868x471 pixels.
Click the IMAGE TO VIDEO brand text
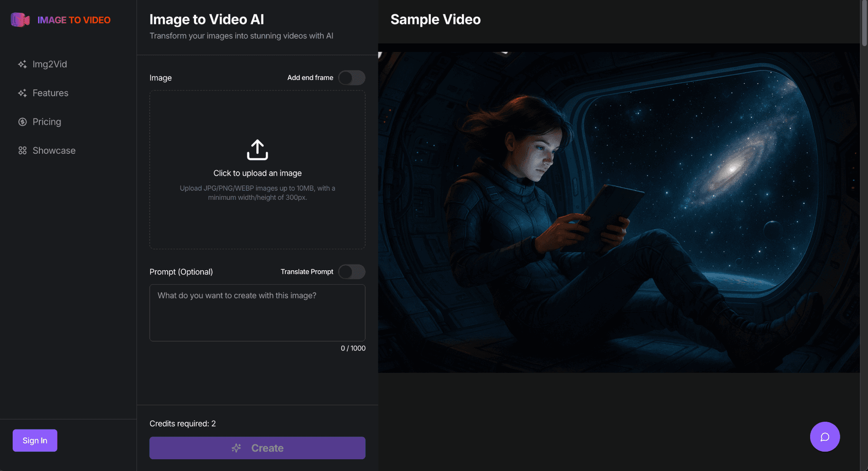[74, 20]
